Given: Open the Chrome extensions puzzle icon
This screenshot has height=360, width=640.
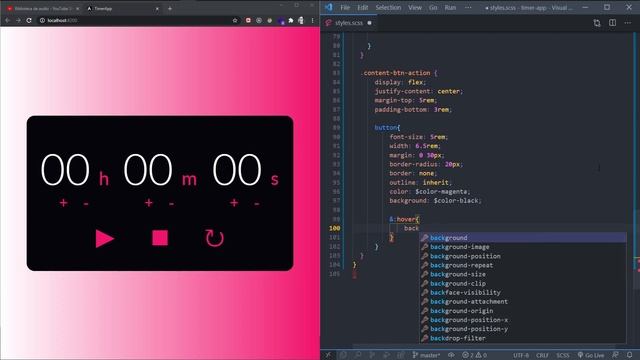Looking at the screenshot, I should point(291,20).
